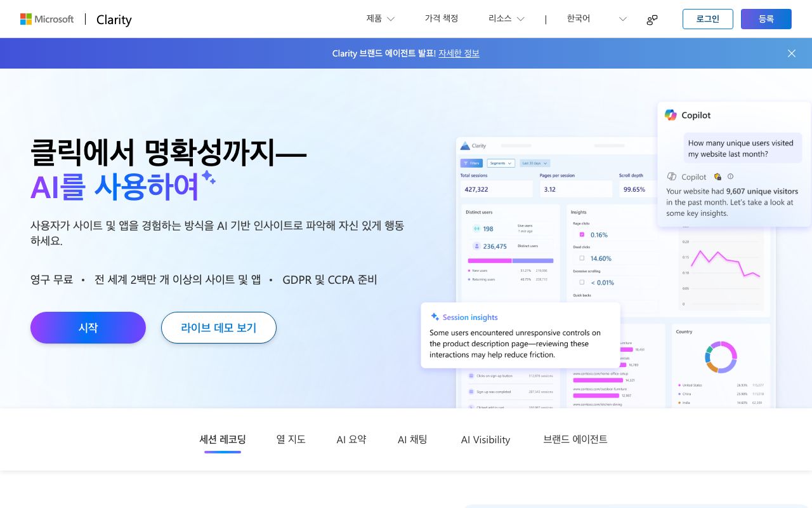
Task: Check the Excessive scrolling checkbox
Action: click(582, 282)
